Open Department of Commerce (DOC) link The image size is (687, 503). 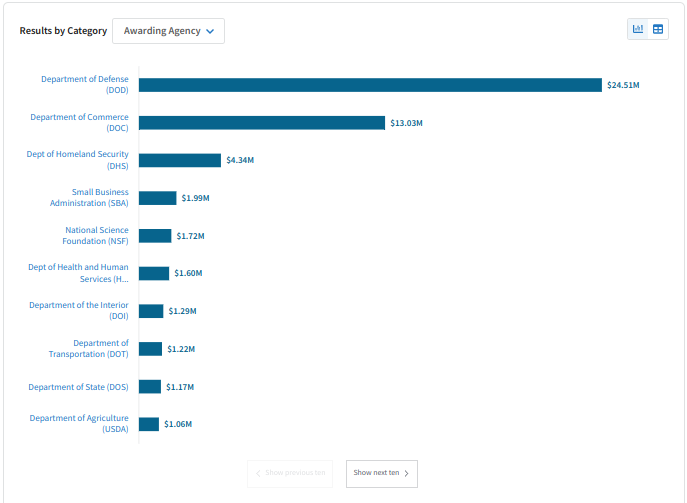coord(79,123)
